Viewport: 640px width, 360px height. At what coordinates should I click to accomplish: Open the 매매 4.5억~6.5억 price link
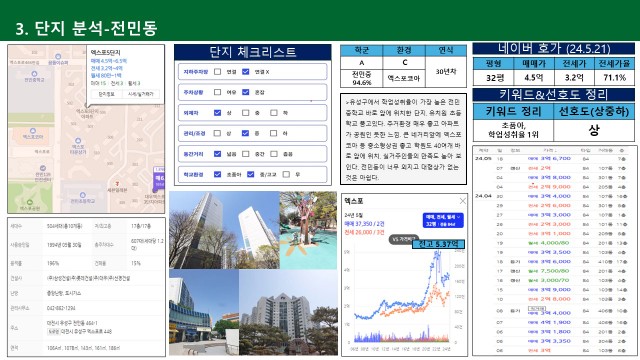pos(109,61)
